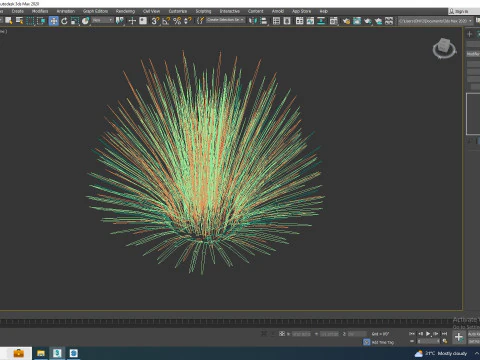Choose the Rectangular Selection Region tool
Viewport: 480px width, 360px height.
pyautogui.click(x=30, y=21)
